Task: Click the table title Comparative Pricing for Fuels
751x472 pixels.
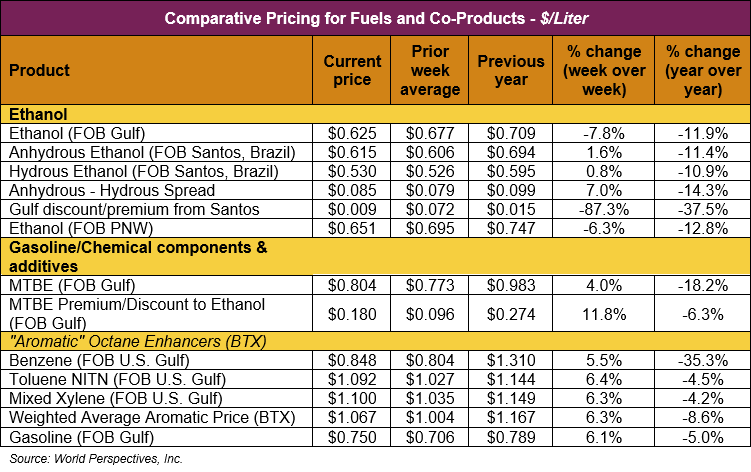Action: 375,18
